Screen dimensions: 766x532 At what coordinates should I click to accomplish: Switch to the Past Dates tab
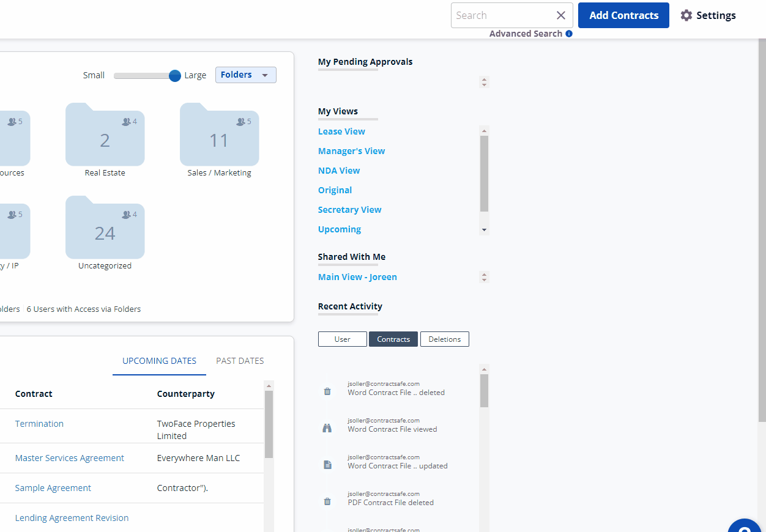(x=240, y=361)
